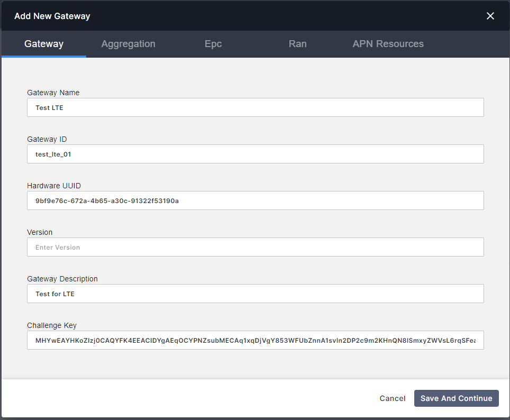510x420 pixels.
Task: Click the Gateway ID label
Action: coord(47,139)
